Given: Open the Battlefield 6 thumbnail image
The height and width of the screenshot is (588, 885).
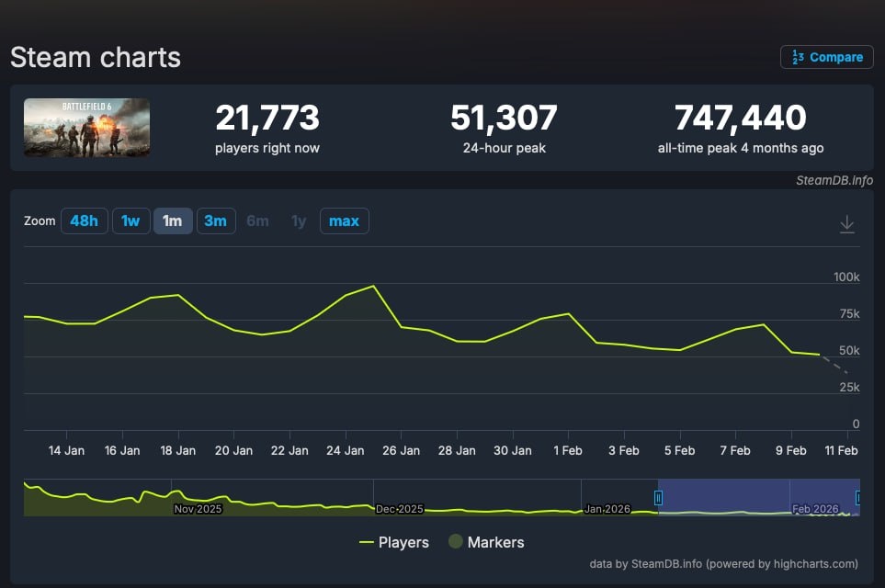Looking at the screenshot, I should 87,128.
